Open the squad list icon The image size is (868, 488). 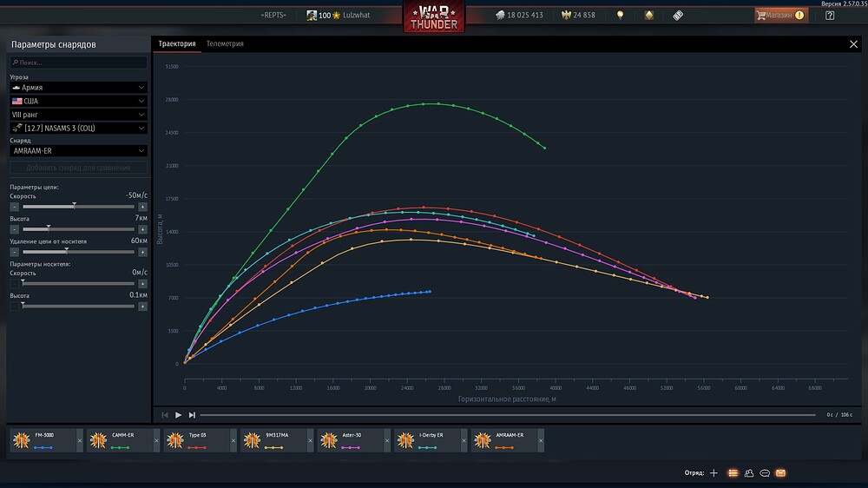click(733, 472)
